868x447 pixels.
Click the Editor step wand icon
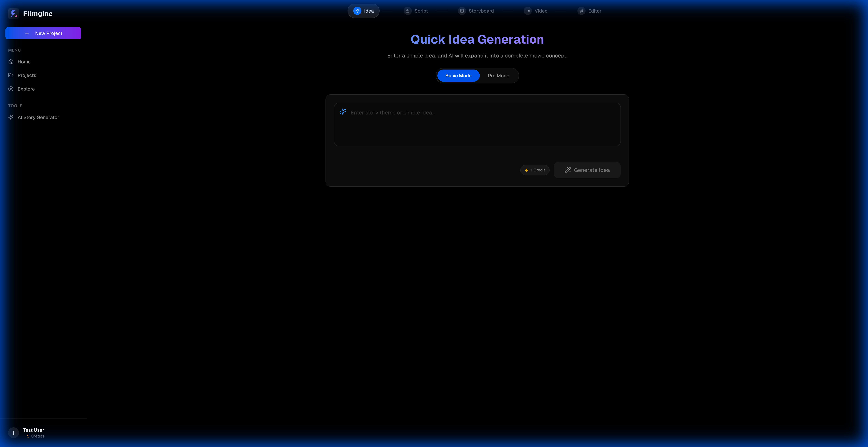point(581,11)
